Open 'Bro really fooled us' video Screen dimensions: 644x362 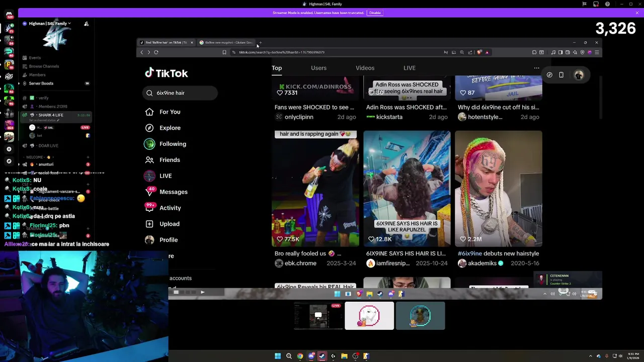[315, 189]
